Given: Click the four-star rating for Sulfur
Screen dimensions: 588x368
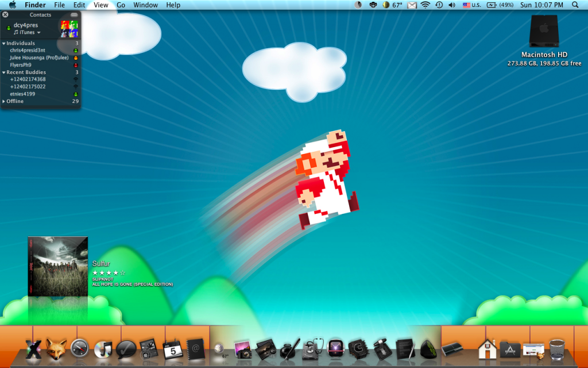Looking at the screenshot, I should coord(109,273).
